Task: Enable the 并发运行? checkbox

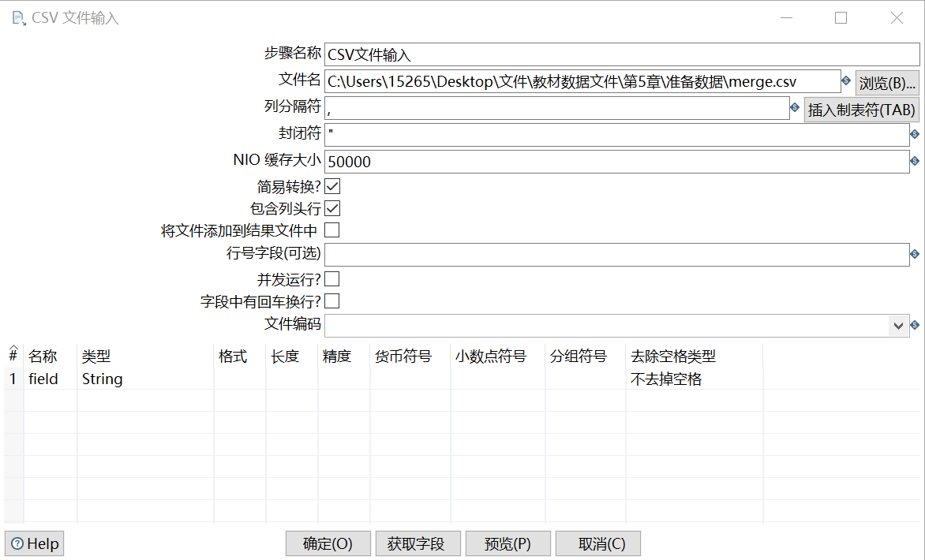Action: [x=333, y=279]
